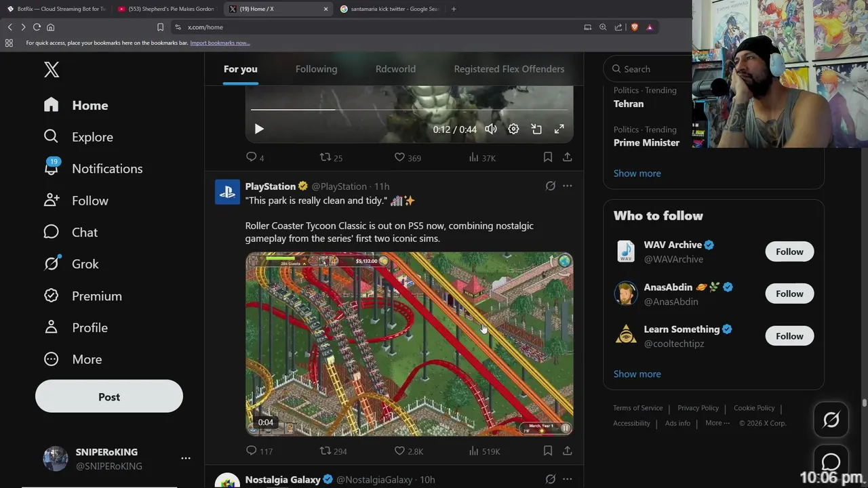
Task: Open Chat in the sidebar
Action: [x=71, y=232]
